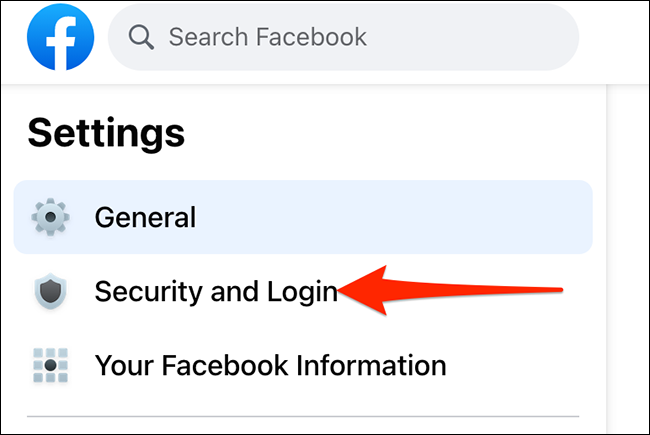Click the shield icon for Security and Login

[x=50, y=291]
